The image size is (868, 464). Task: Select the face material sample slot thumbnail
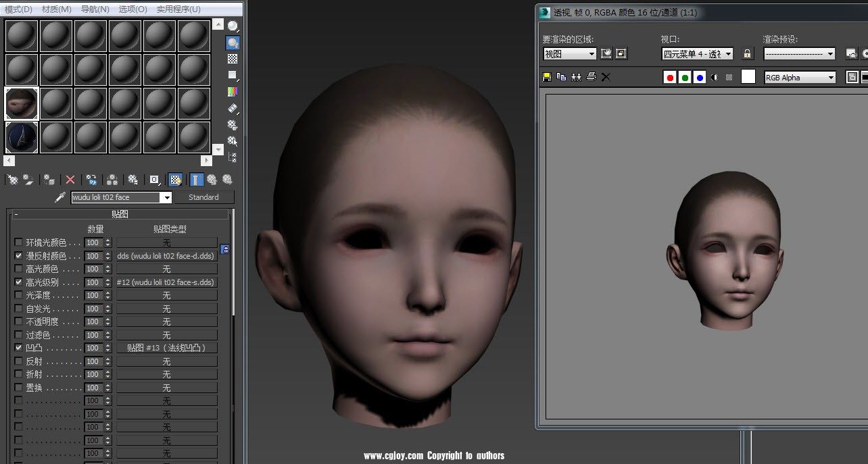coord(21,103)
